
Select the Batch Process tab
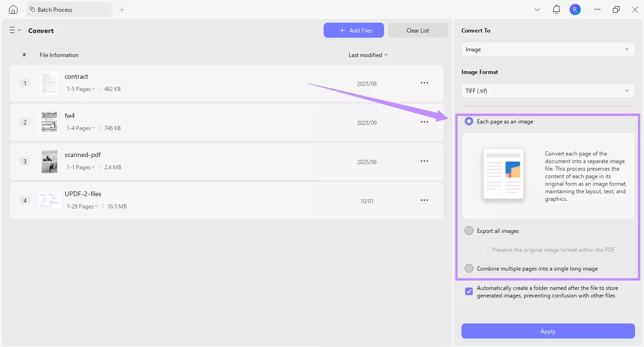point(69,9)
